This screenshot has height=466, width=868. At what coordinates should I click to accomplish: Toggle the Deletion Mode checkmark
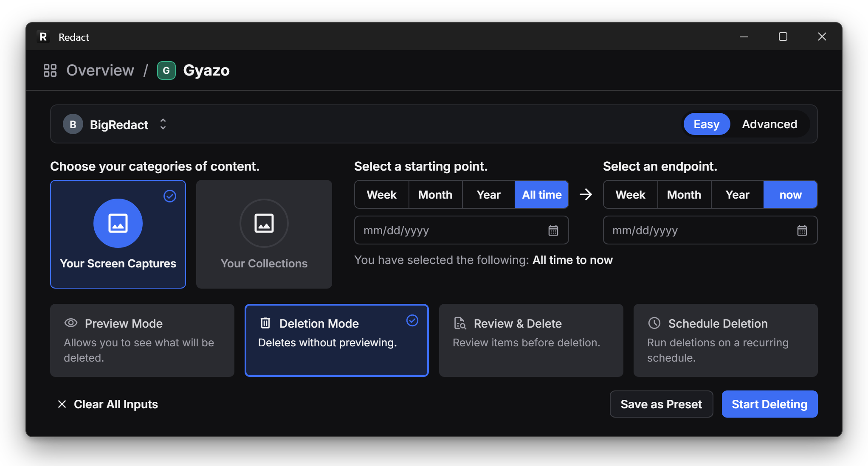412,320
